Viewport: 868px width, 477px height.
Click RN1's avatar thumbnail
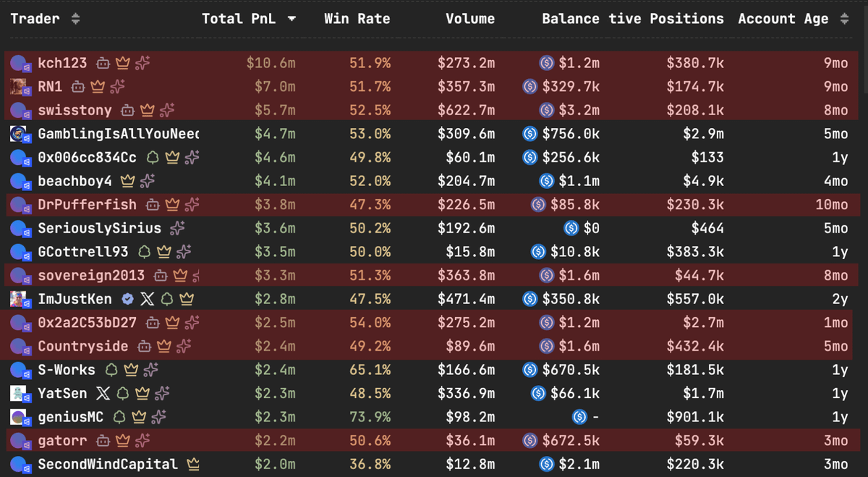click(x=18, y=87)
